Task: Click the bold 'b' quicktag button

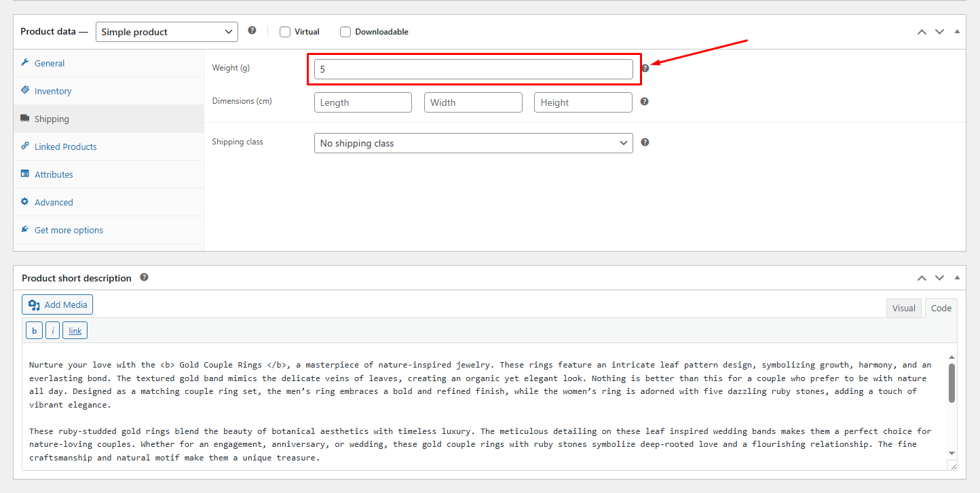Action: (34, 330)
